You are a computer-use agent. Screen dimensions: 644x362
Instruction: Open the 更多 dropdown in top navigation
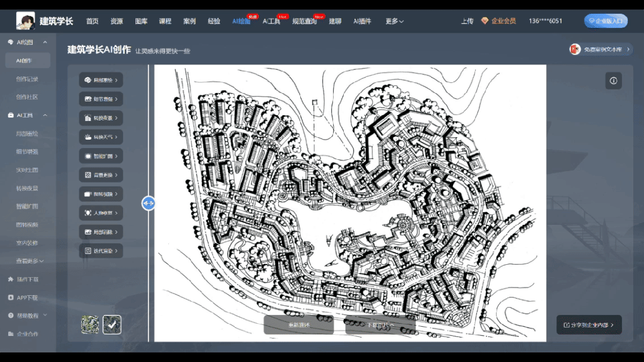pos(395,21)
